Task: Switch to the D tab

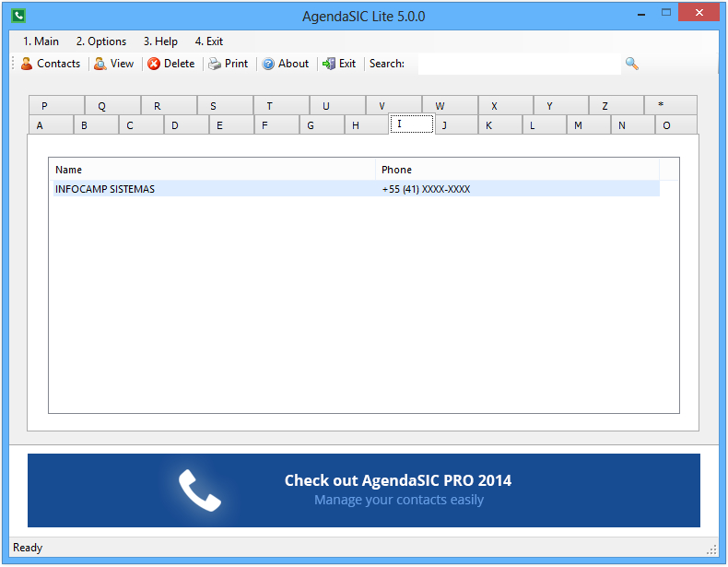Action: click(186, 124)
